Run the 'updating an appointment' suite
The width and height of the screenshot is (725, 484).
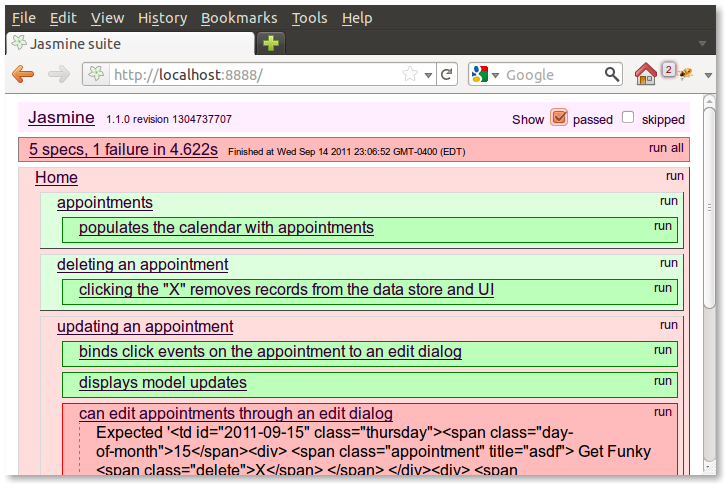pos(669,325)
